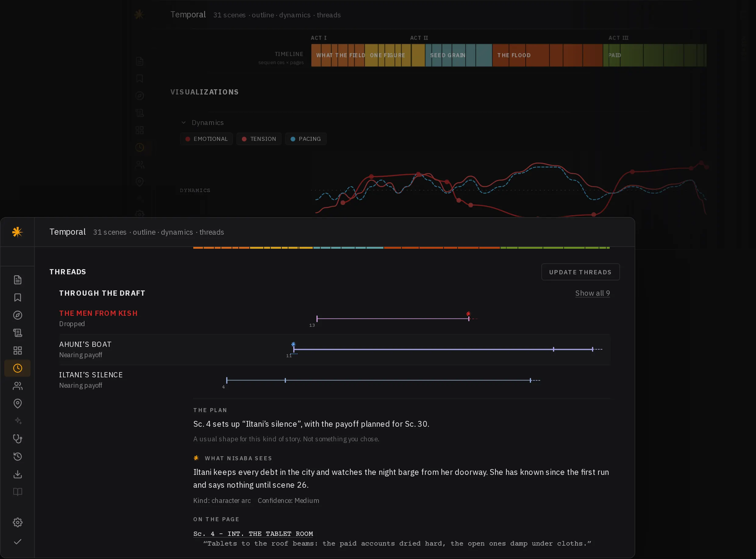Toggle the Emotional dynamics chip
The height and width of the screenshot is (559, 756).
(206, 139)
